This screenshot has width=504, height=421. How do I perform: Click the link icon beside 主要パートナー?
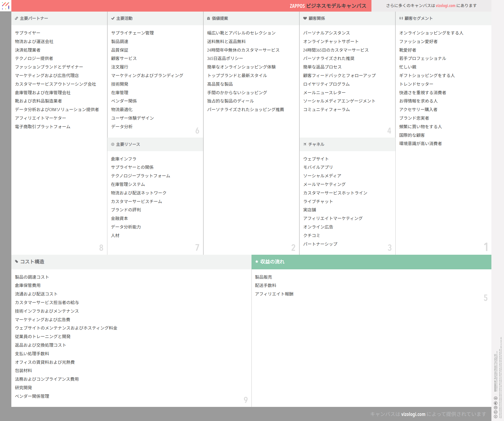click(x=16, y=18)
